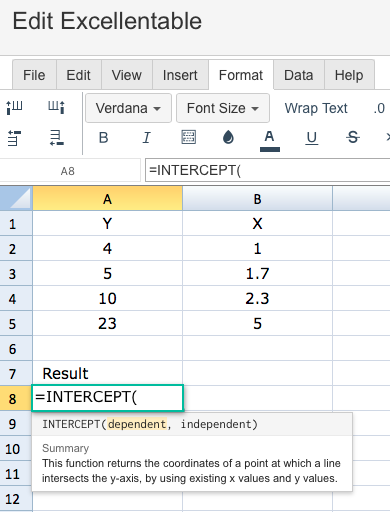Select the column B header

(x=257, y=199)
